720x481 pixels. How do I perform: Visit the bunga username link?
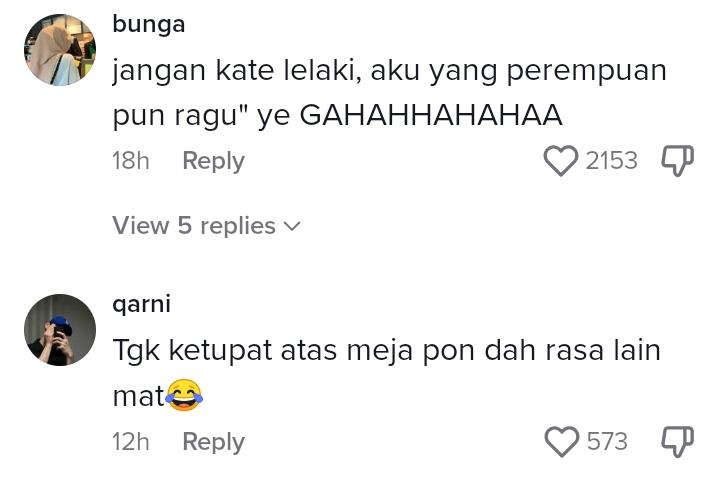[x=148, y=25]
